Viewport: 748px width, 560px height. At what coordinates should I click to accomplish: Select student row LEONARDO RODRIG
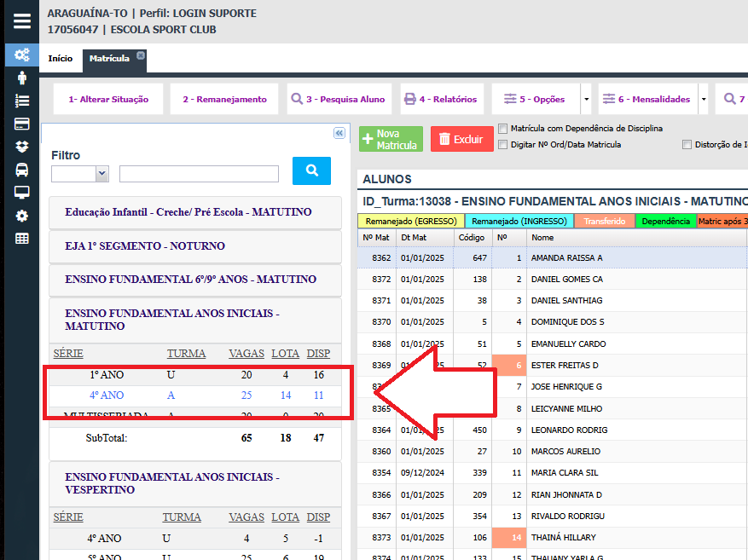pos(553,430)
